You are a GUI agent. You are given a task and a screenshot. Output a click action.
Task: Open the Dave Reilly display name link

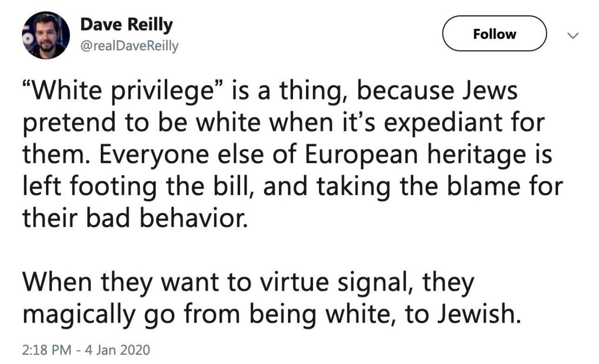[126, 26]
